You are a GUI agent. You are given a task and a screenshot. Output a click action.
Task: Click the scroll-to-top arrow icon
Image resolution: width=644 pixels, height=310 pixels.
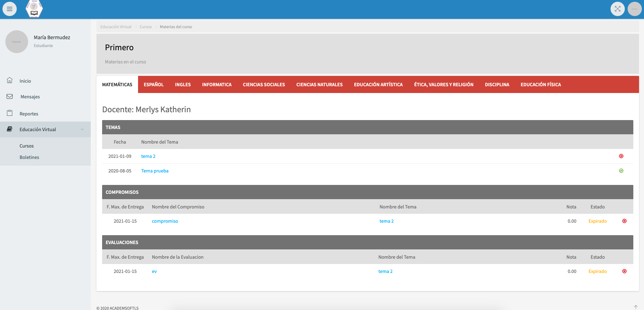point(635,307)
